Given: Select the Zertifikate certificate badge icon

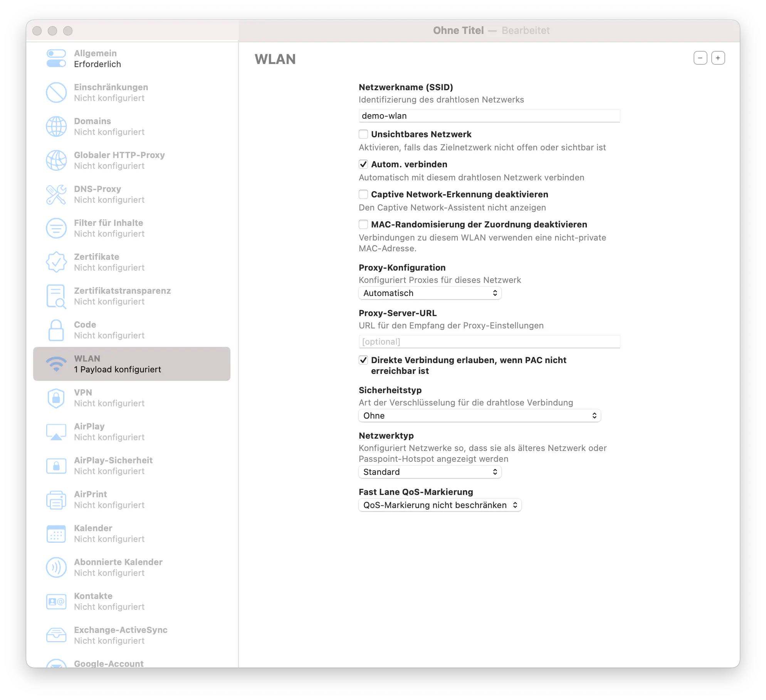Looking at the screenshot, I should click(x=56, y=262).
